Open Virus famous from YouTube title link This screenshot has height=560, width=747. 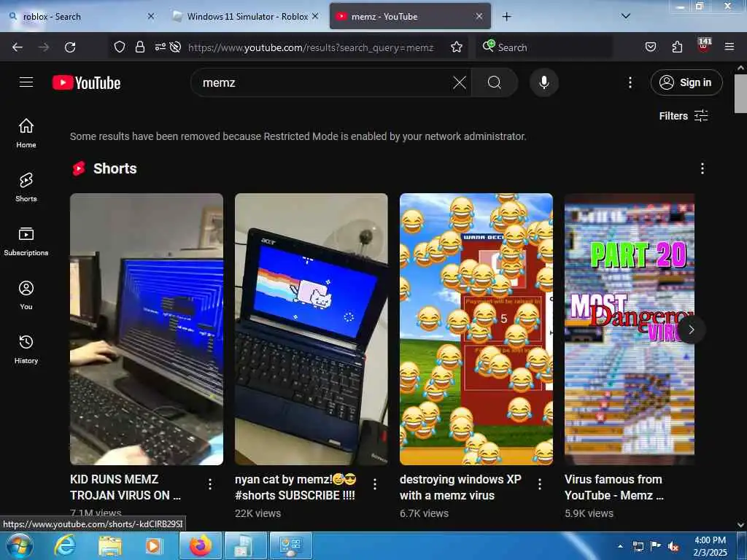pos(614,487)
